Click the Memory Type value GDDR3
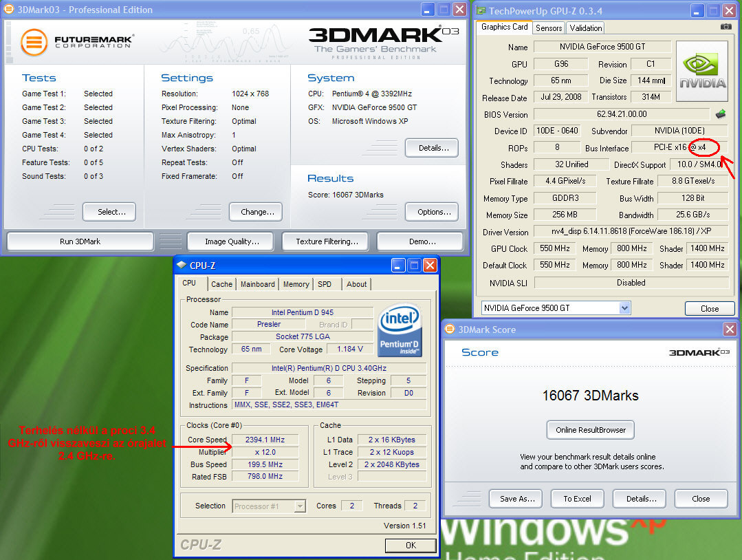The height and width of the screenshot is (560, 742). (x=565, y=198)
